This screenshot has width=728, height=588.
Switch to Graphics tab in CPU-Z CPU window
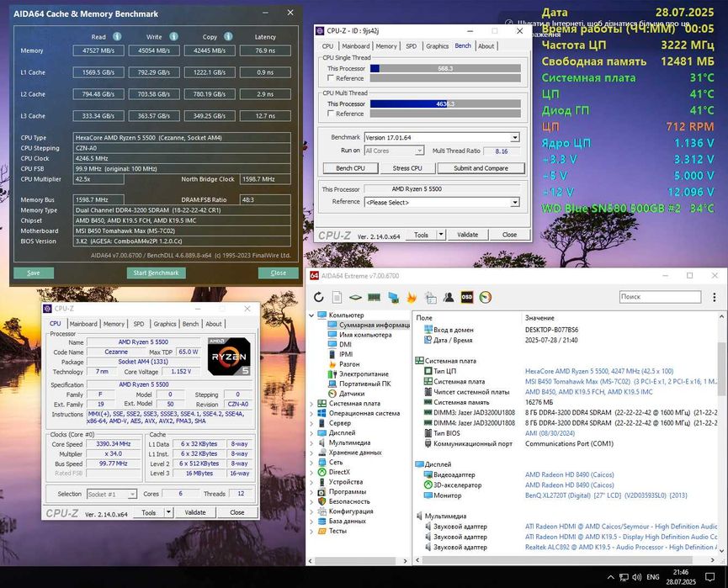click(165, 324)
